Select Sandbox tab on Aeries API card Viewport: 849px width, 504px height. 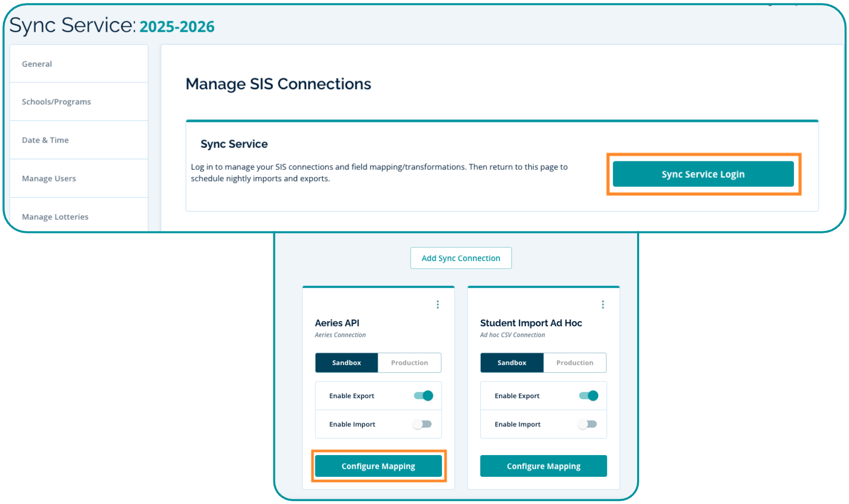click(347, 363)
